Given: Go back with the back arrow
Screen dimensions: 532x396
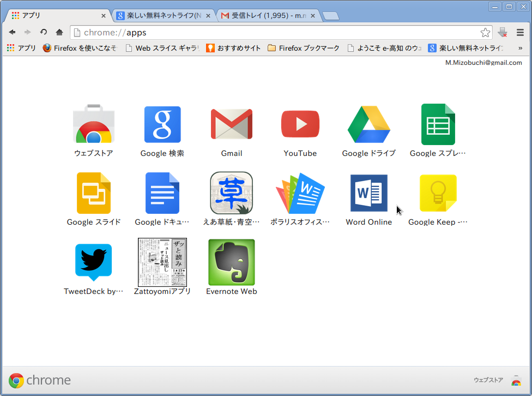Looking at the screenshot, I should [12, 32].
